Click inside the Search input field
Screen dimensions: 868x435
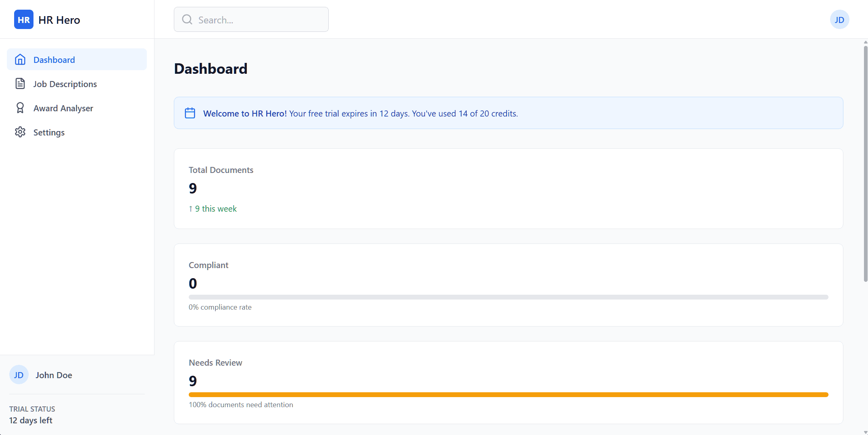(258, 19)
